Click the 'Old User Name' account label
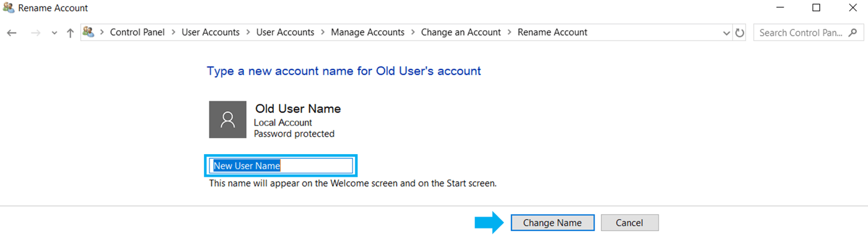This screenshot has width=868, height=241. point(298,109)
